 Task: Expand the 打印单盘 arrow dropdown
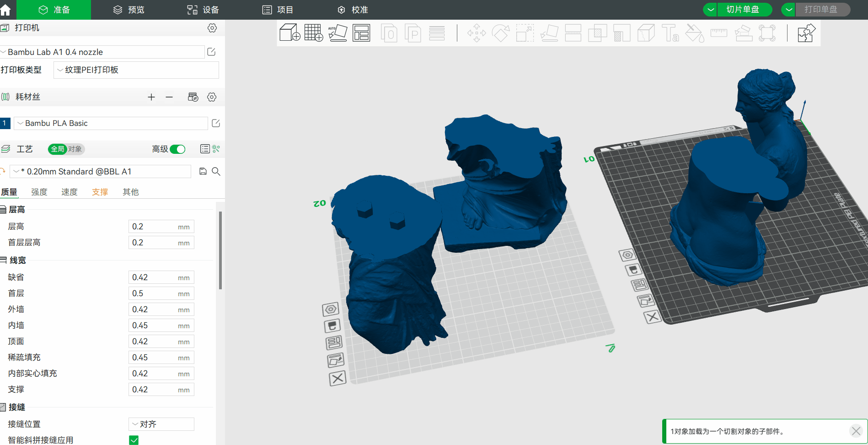coord(788,9)
